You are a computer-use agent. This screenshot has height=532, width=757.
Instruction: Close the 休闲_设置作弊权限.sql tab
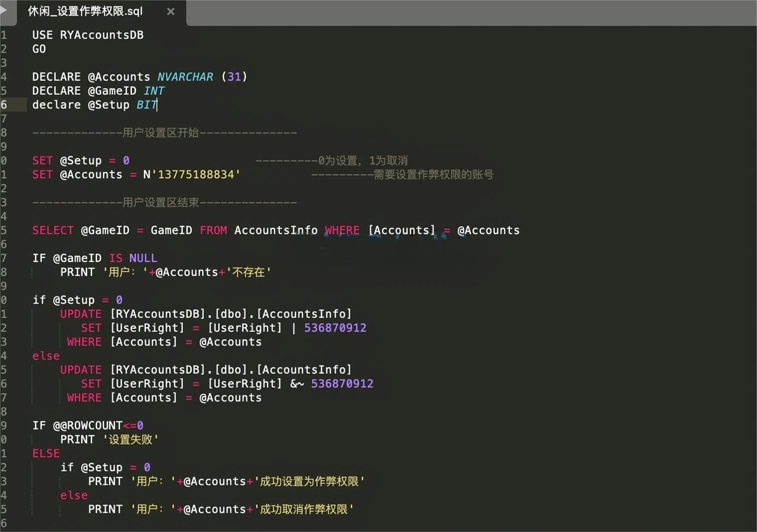coord(171,11)
